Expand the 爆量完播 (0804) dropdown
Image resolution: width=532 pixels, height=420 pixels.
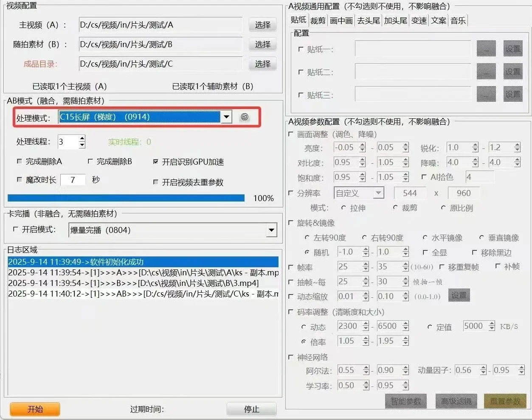(271, 230)
